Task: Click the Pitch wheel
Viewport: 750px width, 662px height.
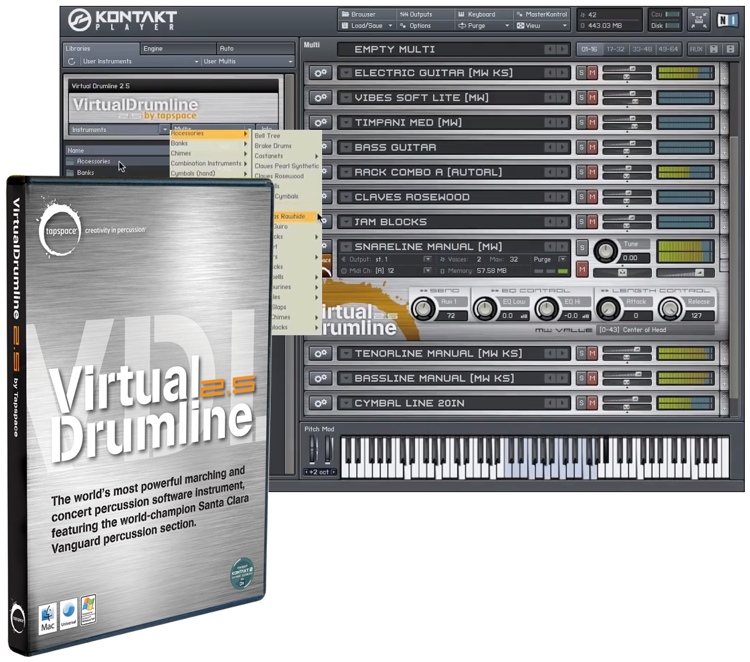Action: point(312,449)
